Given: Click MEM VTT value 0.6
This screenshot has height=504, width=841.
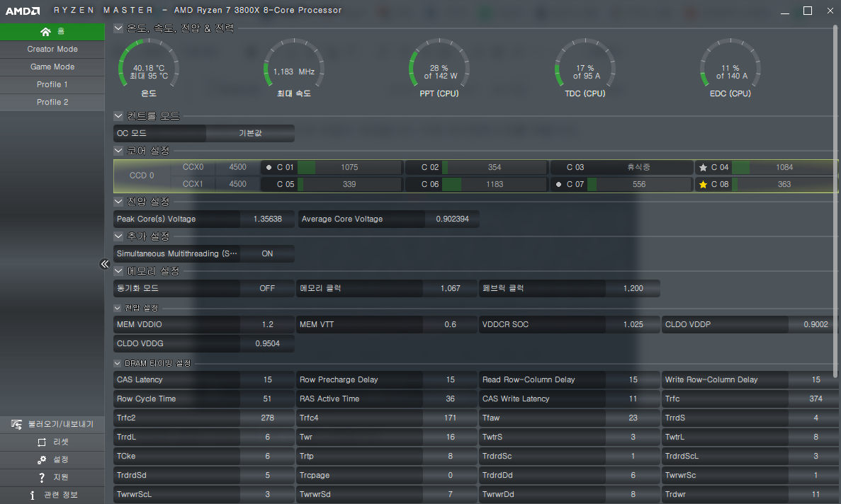Looking at the screenshot, I should [450, 325].
